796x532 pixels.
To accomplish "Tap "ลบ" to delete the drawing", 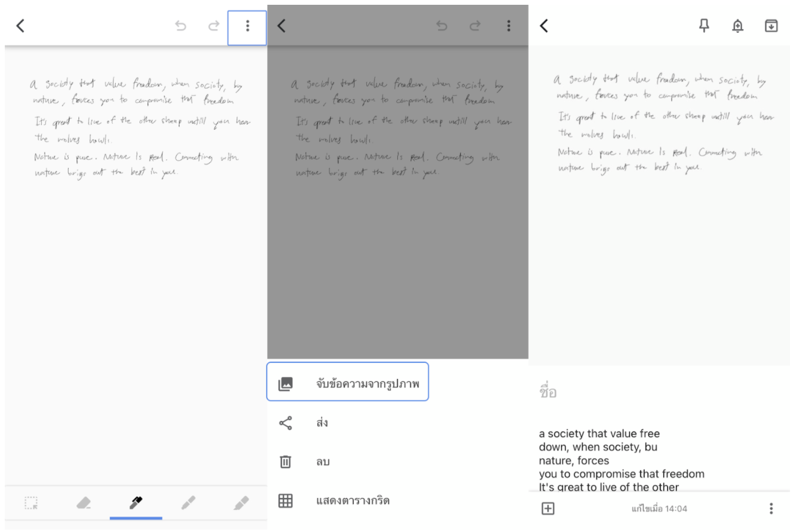I will [x=323, y=462].
